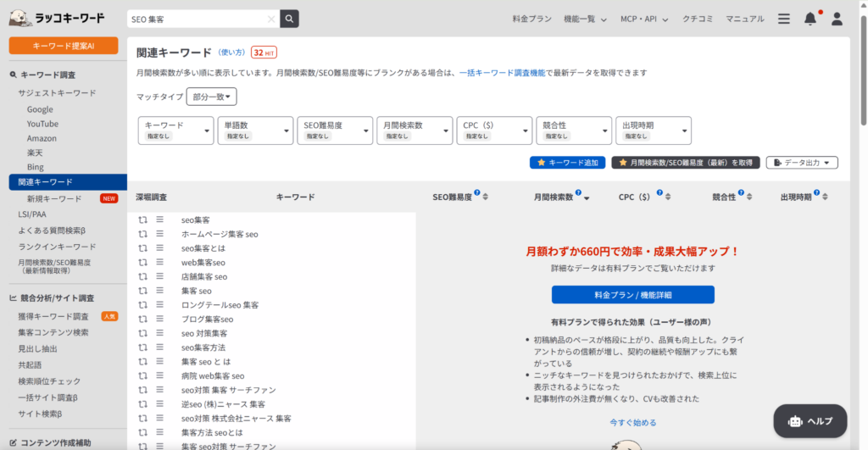This screenshot has height=450, width=868.
Task: Open 新規キーワード sidebar item
Action: pyautogui.click(x=54, y=198)
